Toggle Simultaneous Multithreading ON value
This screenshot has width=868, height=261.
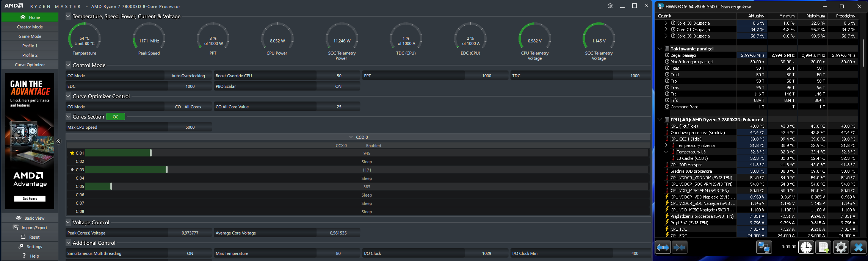click(190, 253)
